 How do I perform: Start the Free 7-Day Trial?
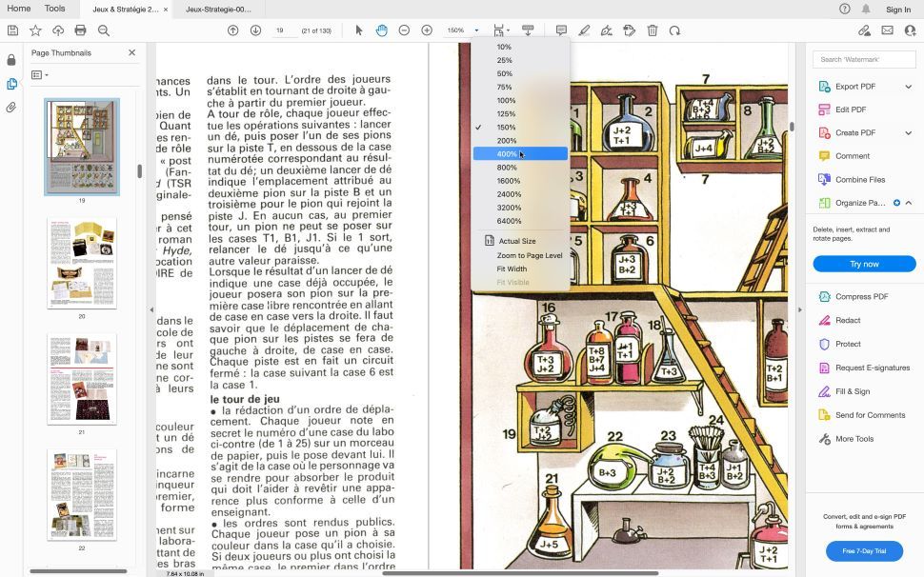coord(863,550)
